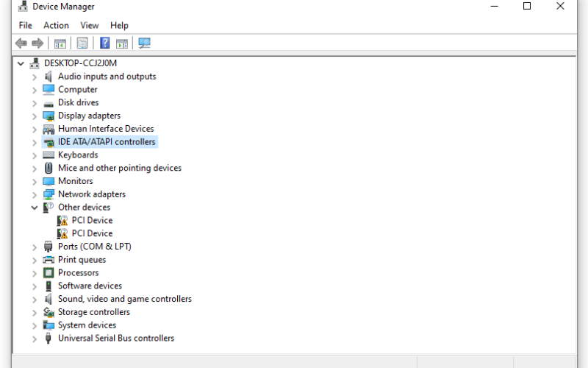Click the Display adapters icon
The width and height of the screenshot is (588, 368).
49,116
